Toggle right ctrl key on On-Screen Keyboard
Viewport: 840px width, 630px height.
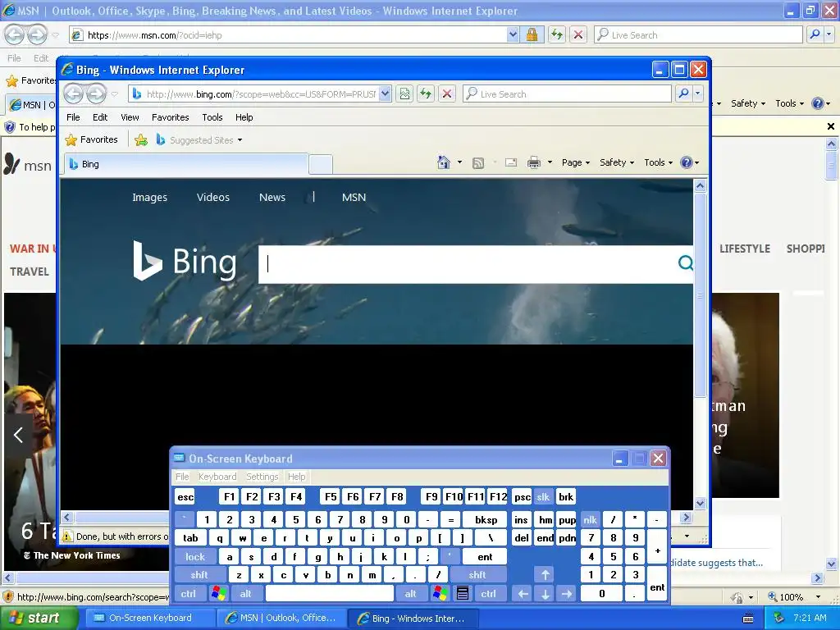tap(488, 594)
